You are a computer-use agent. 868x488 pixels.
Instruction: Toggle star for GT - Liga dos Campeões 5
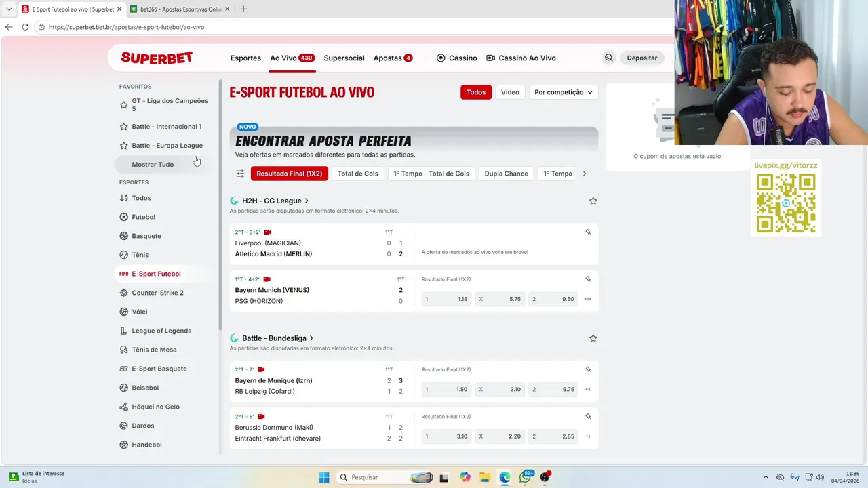point(123,105)
